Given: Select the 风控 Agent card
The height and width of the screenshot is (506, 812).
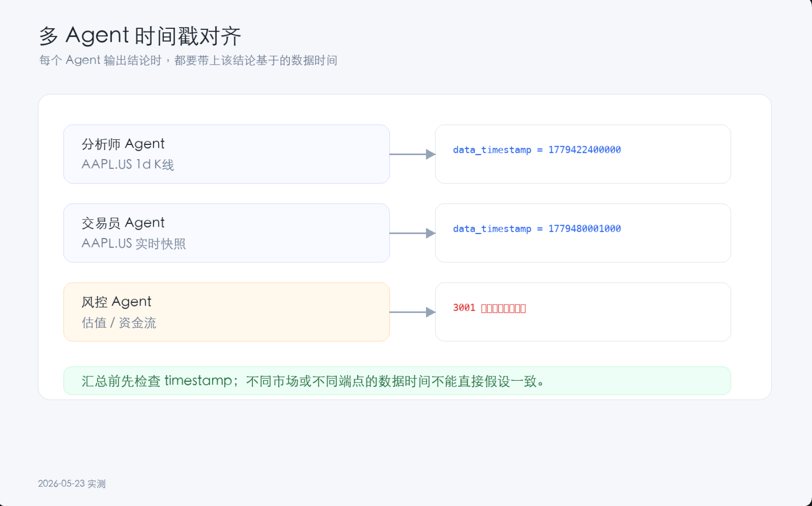Looking at the screenshot, I should (x=226, y=312).
